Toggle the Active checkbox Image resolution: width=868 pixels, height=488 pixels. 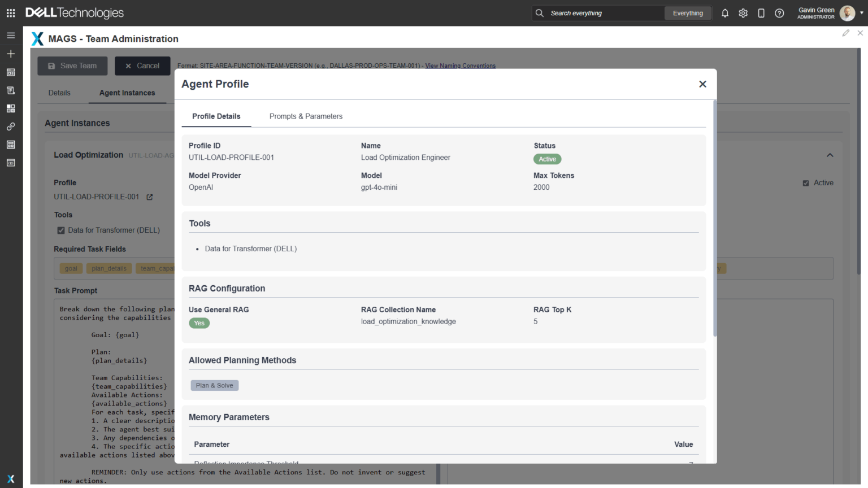click(x=806, y=183)
